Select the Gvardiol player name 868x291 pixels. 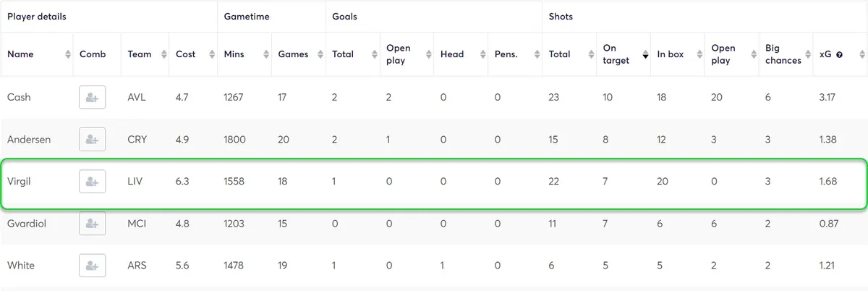[27, 223]
